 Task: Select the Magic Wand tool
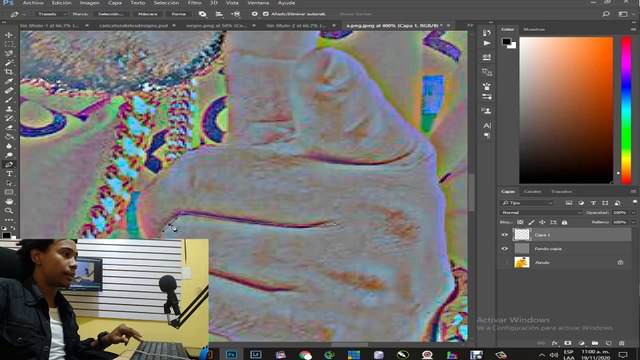tap(9, 63)
